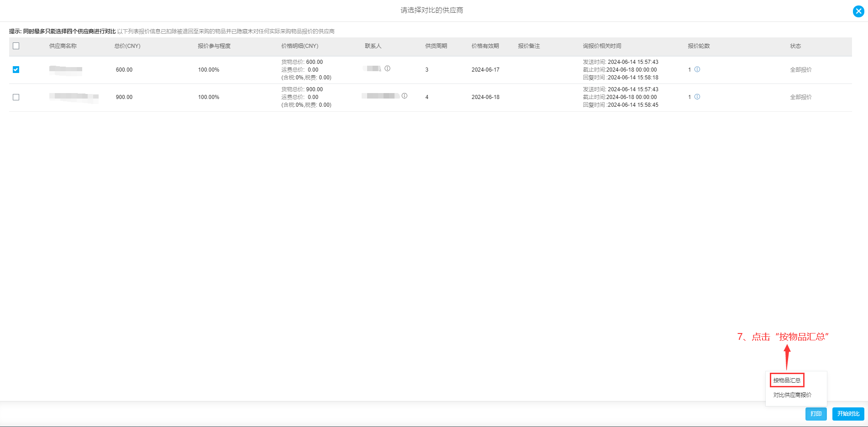Show quote round details for 600.00 supplier

click(x=697, y=69)
